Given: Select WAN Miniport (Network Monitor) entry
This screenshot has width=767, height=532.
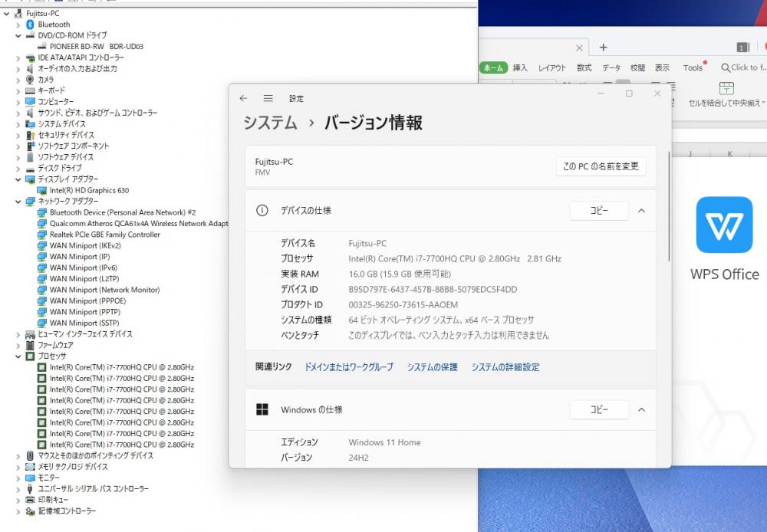Looking at the screenshot, I should [104, 290].
